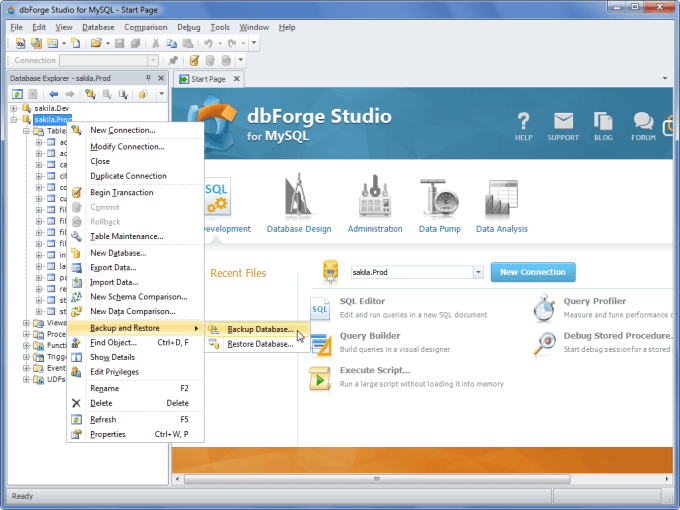
Task: Open the Database menu
Action: coord(98,27)
